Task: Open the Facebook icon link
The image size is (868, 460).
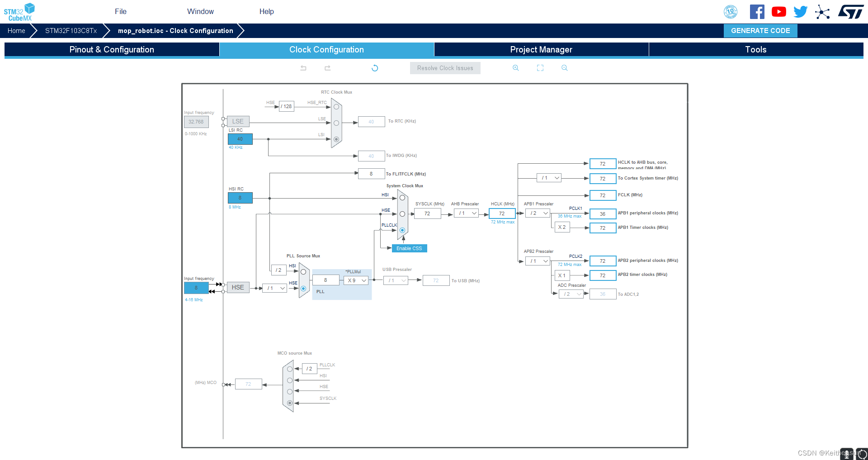Action: pyautogui.click(x=757, y=12)
